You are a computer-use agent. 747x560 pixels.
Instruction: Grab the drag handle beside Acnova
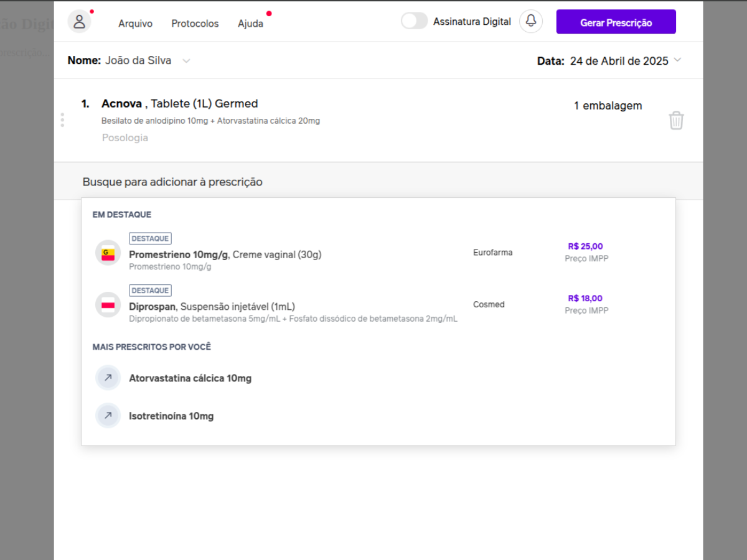[62, 120]
